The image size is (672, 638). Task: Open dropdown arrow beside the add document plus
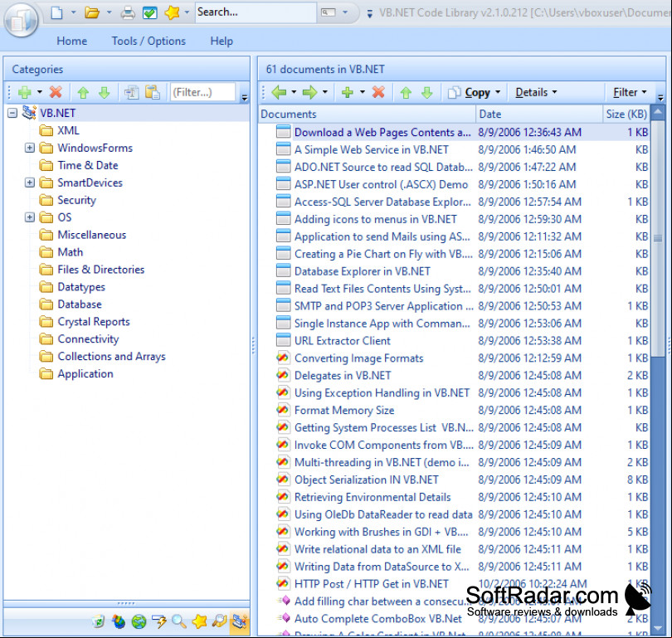363,92
